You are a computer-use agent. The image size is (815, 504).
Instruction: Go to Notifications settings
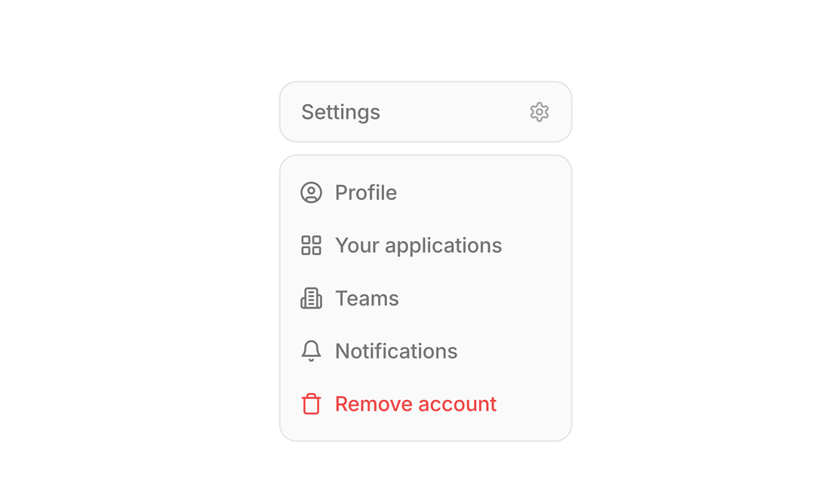(x=396, y=351)
